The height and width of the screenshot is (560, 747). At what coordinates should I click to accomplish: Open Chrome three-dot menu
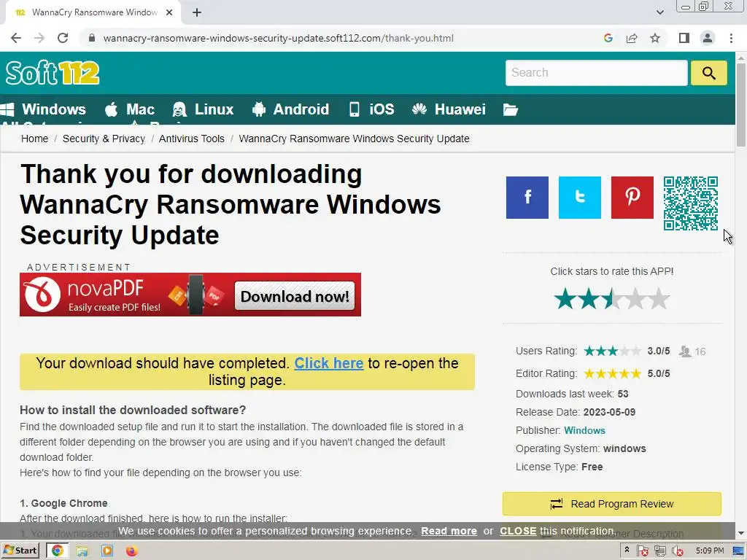(731, 38)
